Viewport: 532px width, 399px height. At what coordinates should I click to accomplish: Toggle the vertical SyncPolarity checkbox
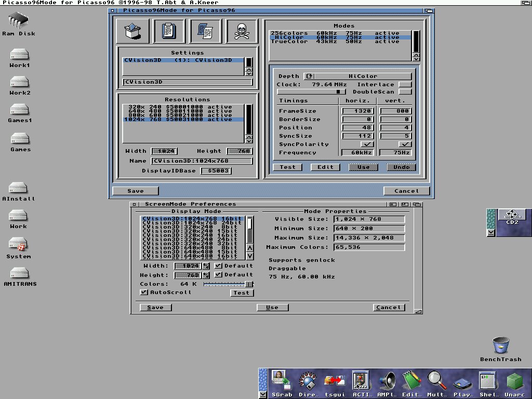404,144
